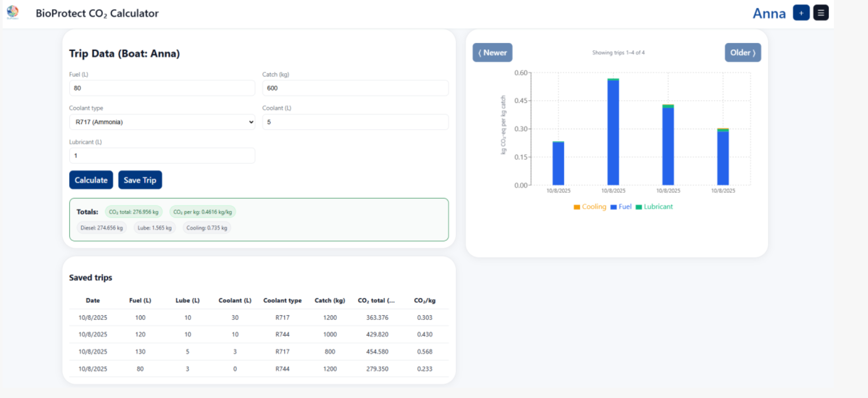
Task: Click the tallest bar in the chart
Action: pos(613,132)
